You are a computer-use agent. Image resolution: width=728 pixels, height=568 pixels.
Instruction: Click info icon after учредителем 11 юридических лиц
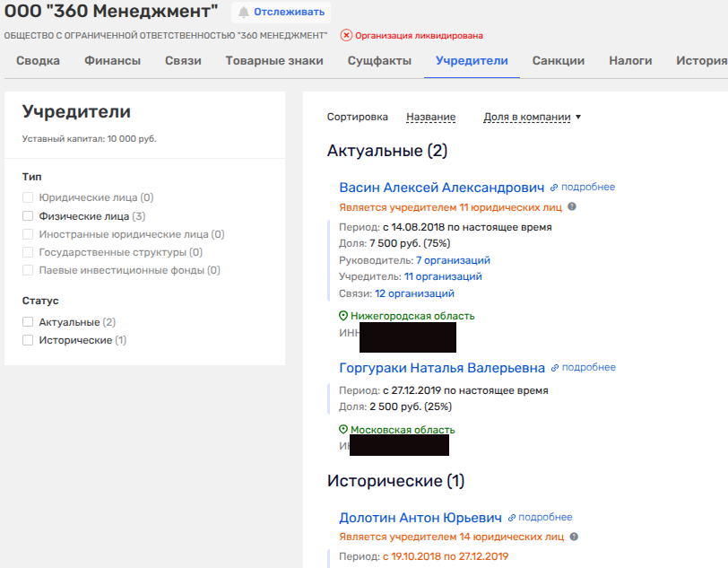[x=572, y=206]
